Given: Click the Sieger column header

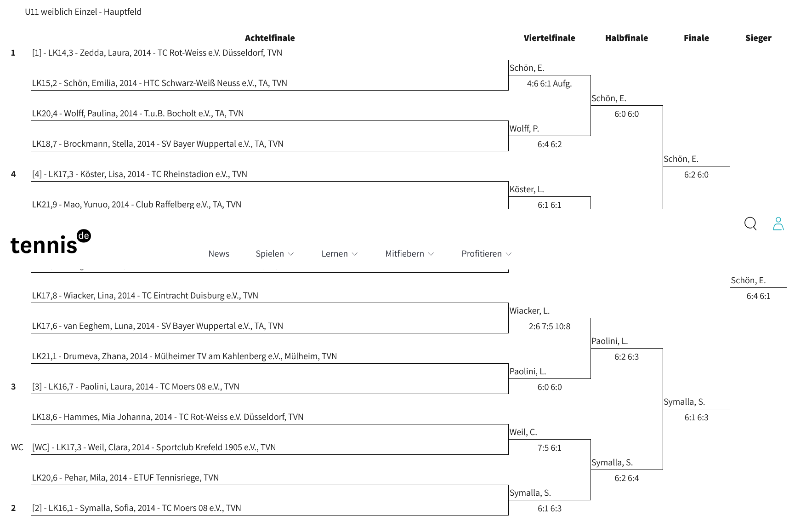Looking at the screenshot, I should pos(758,38).
